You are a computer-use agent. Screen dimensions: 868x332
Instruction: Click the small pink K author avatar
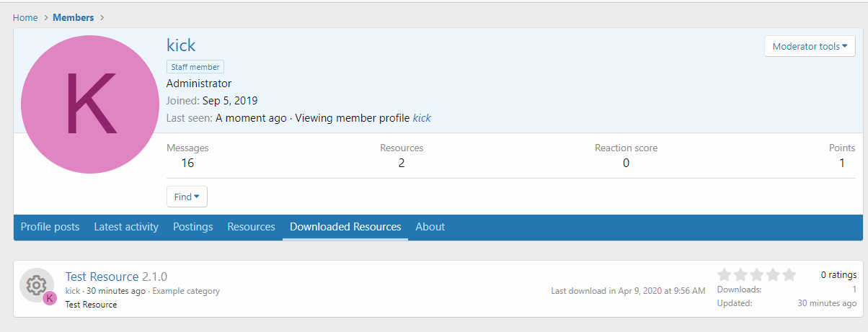(x=49, y=298)
